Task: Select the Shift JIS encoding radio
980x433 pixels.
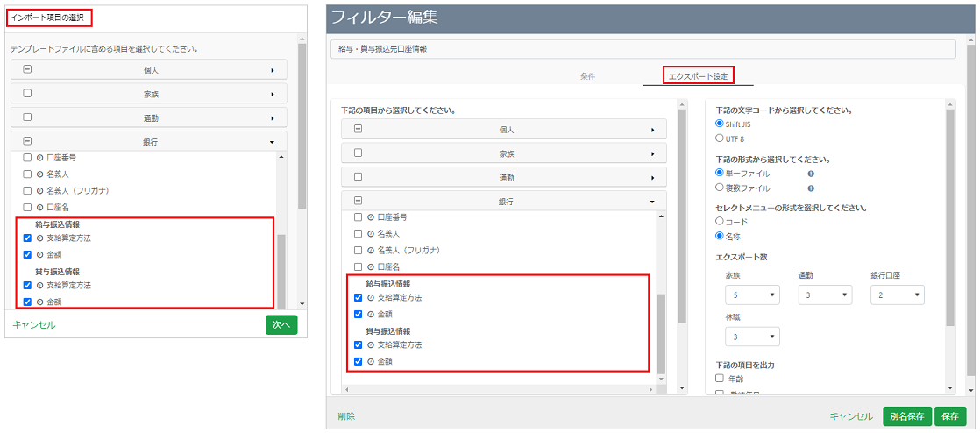Action: (x=720, y=124)
